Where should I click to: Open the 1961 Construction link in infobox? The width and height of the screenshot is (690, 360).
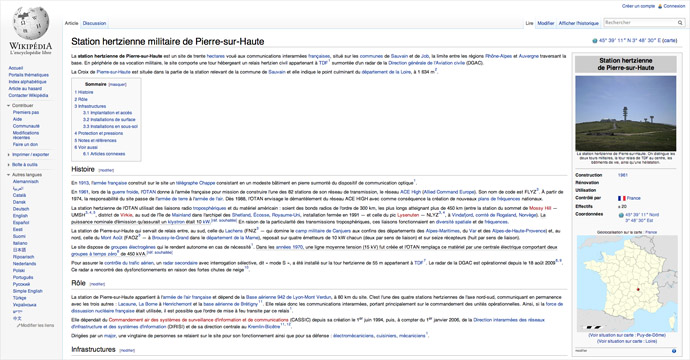coord(623,175)
